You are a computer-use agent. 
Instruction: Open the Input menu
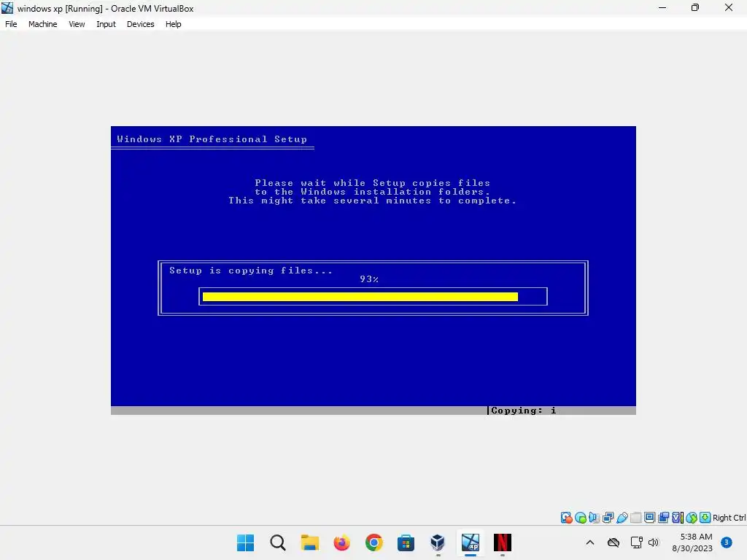click(x=106, y=24)
